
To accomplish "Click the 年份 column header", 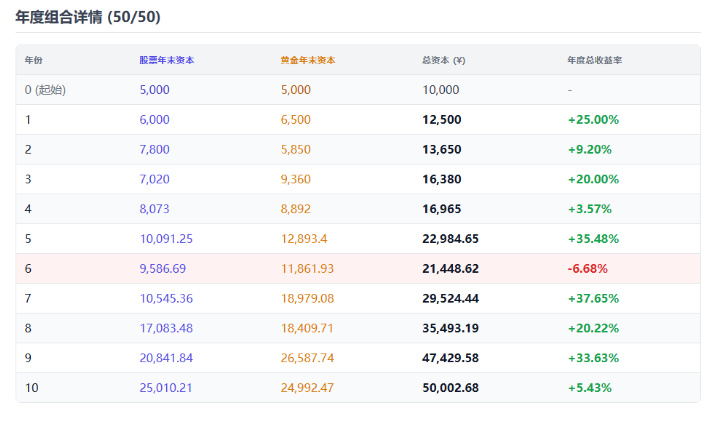I will point(34,60).
